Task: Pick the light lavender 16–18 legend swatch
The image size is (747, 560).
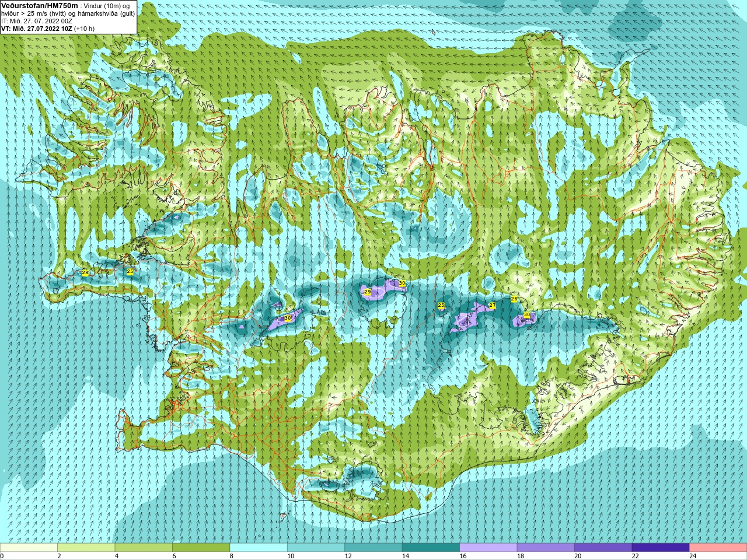Action: [x=488, y=548]
